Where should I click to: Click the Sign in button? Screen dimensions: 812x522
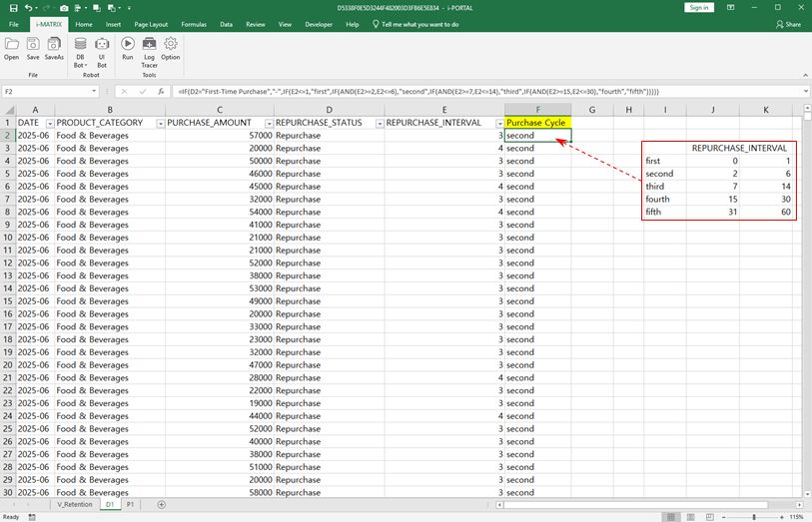[699, 7]
